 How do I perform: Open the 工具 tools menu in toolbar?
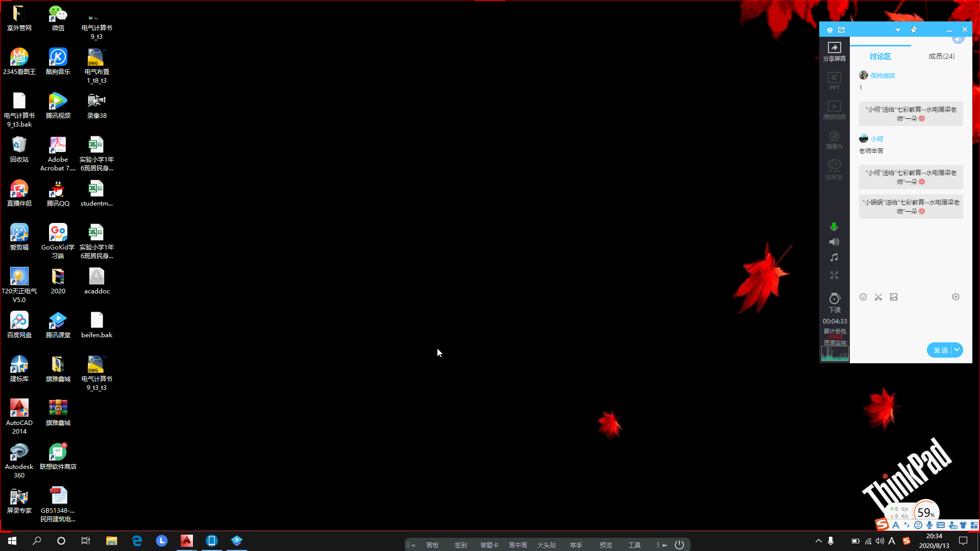634,545
